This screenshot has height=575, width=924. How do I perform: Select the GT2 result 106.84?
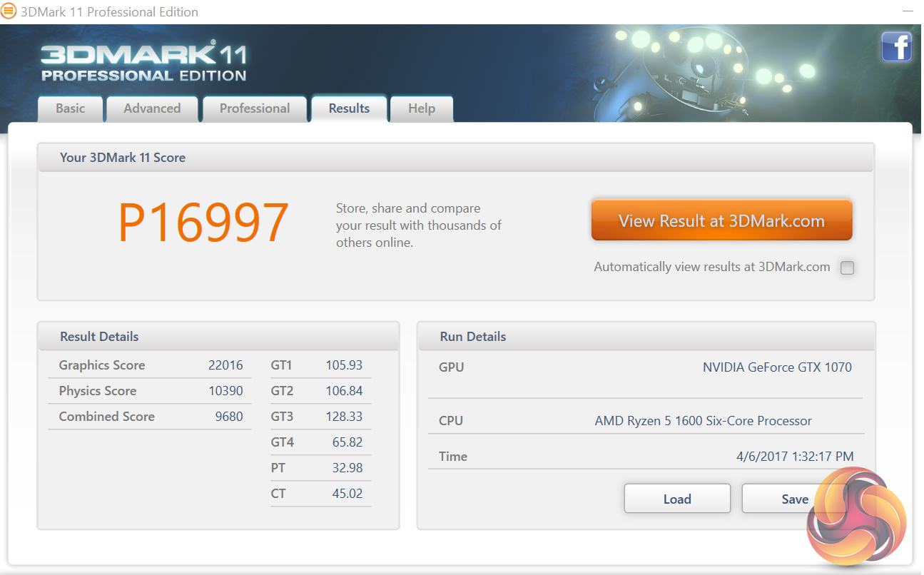pos(344,391)
